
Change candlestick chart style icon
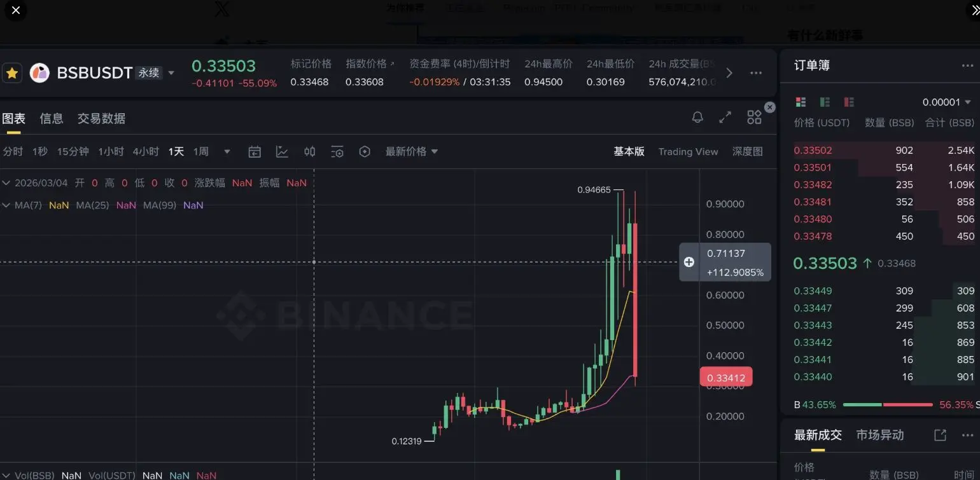pos(310,151)
